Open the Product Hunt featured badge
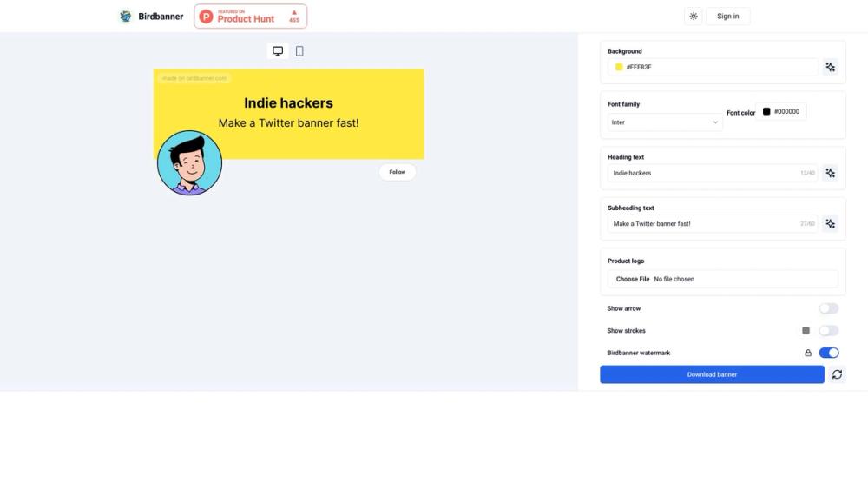The width and height of the screenshot is (868, 489). [250, 17]
